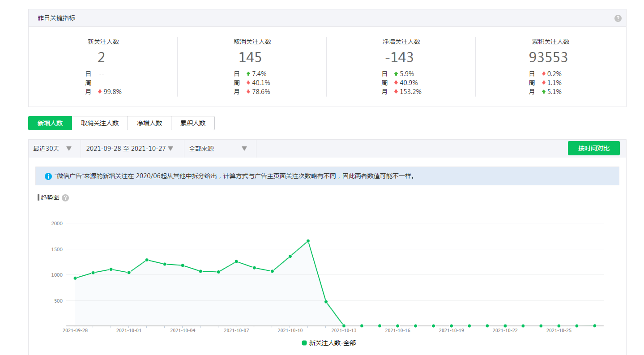Image resolution: width=644 pixels, height=355 pixels.
Task: Click the help icon in the key metrics header
Action: point(618,18)
